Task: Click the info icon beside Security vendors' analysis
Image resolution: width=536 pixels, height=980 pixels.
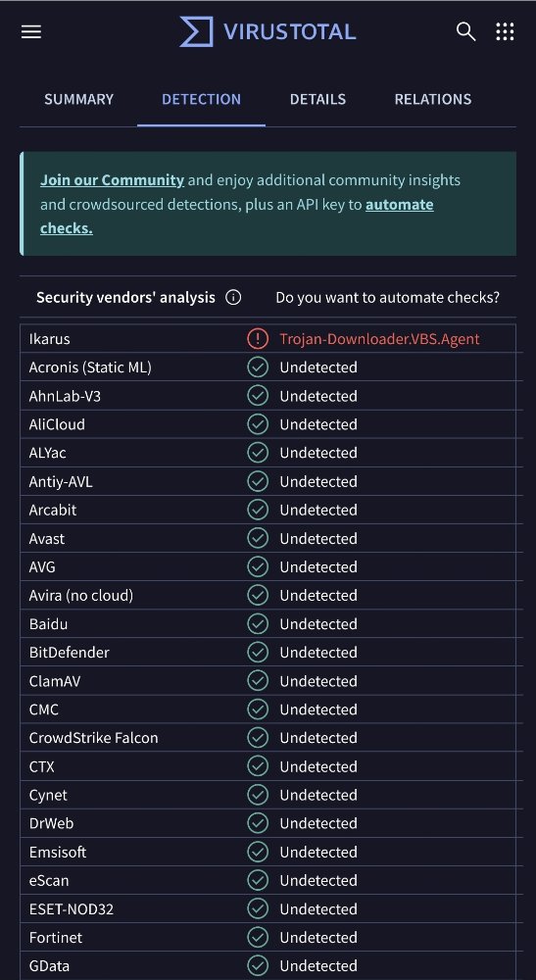Action: [233, 298]
